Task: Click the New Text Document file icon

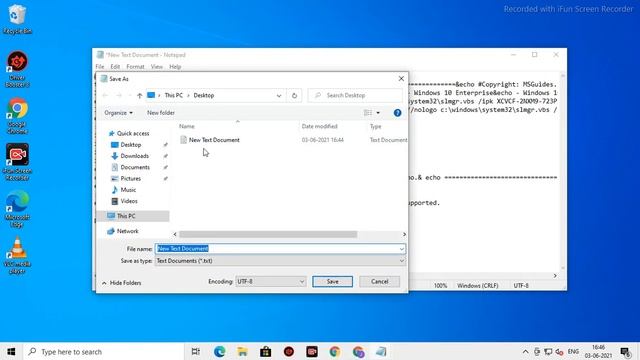Action: click(x=183, y=140)
